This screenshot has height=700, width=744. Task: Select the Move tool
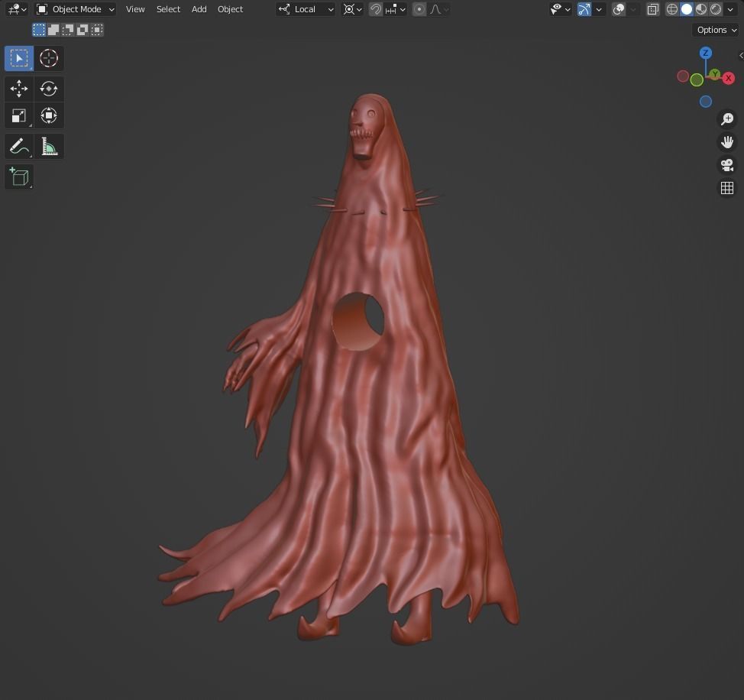(18, 89)
